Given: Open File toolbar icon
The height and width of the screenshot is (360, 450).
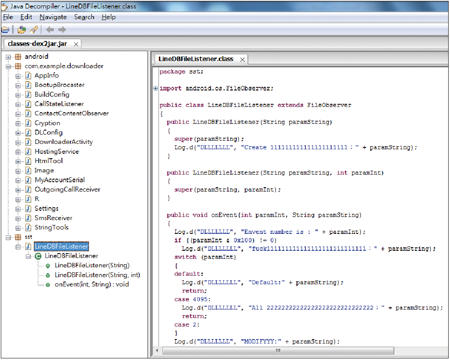Looking at the screenshot, I should pyautogui.click(x=5, y=30).
